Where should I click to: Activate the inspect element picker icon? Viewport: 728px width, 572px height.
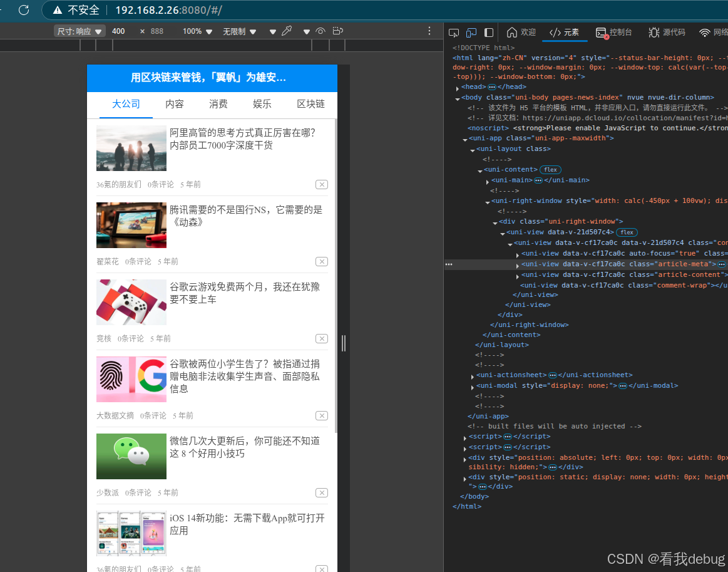(454, 32)
